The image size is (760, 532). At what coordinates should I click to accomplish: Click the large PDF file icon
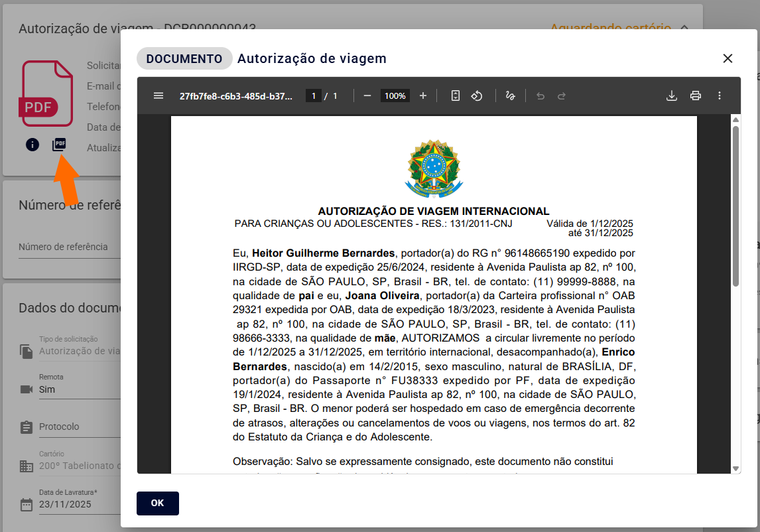[47, 93]
